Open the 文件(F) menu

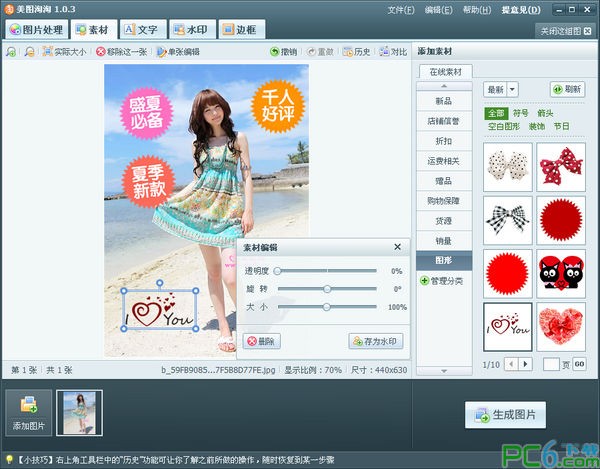coord(401,10)
